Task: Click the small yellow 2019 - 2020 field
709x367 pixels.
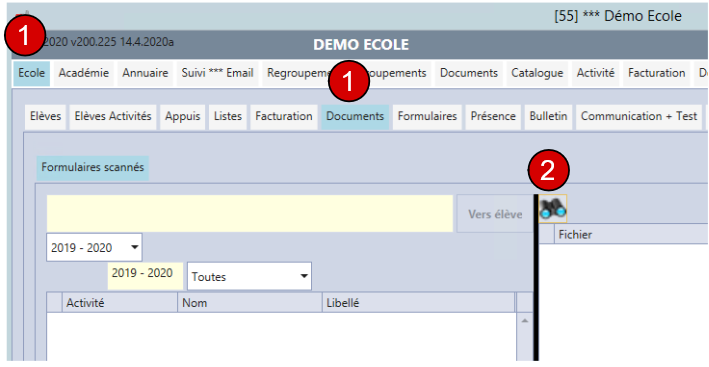Action: pyautogui.click(x=145, y=276)
